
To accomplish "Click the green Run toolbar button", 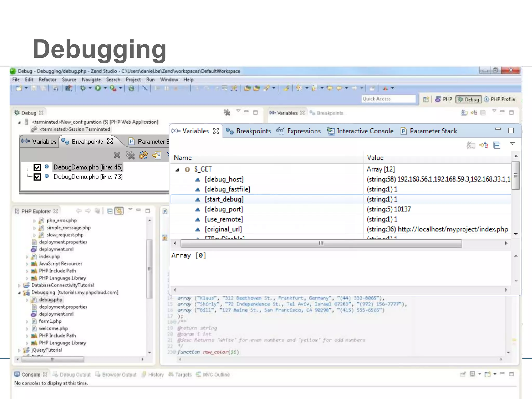I will click(x=98, y=88).
